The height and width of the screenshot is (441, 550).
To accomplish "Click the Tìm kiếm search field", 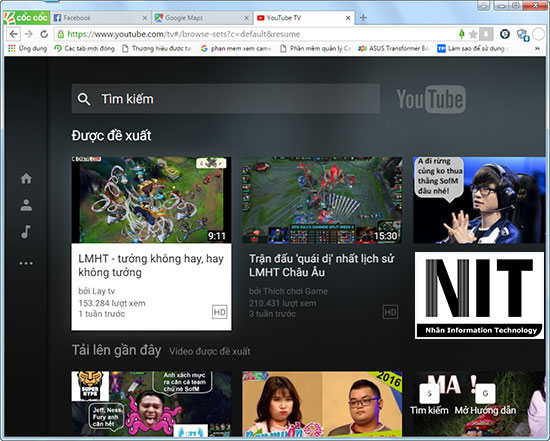I will point(226,99).
